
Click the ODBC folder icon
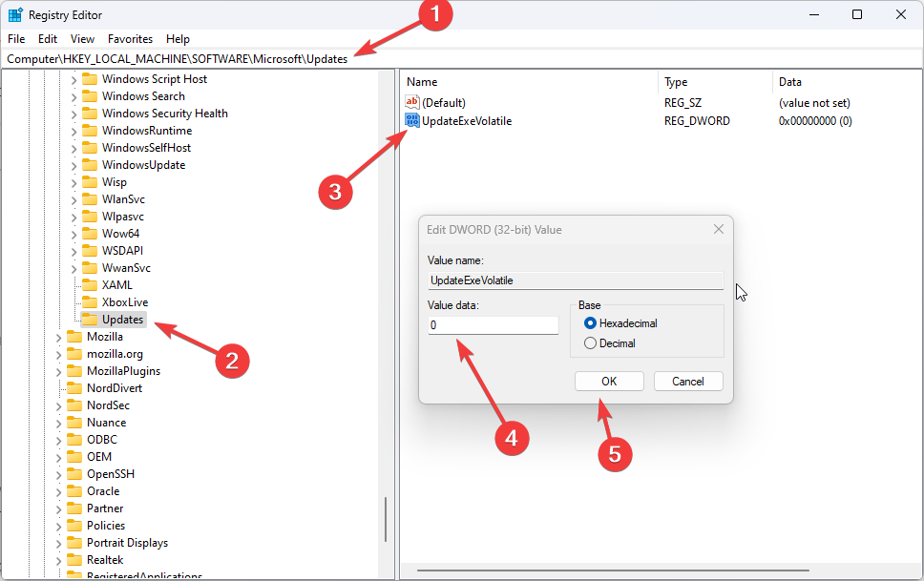pos(74,440)
